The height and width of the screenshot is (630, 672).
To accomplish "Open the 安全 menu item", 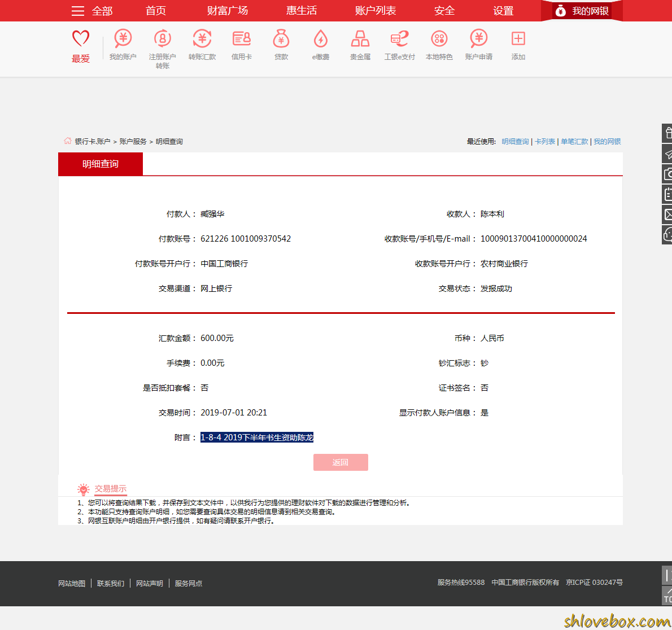I will 444,11.
